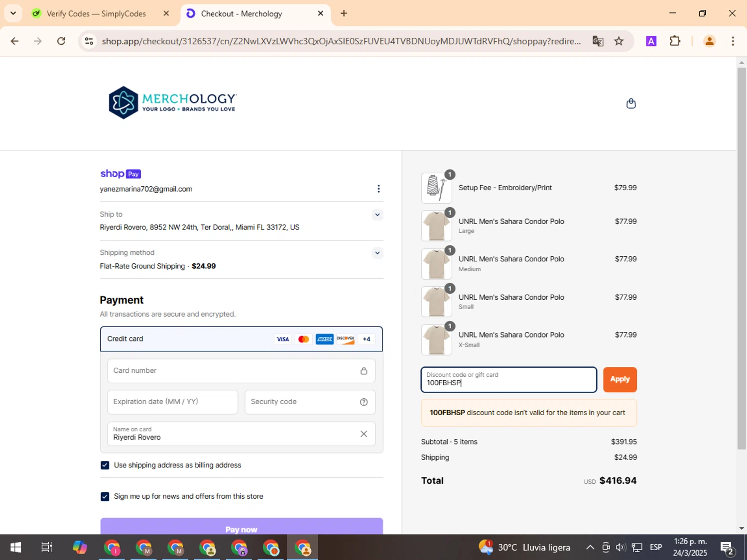This screenshot has width=747, height=560.
Task: Click the Subtotal $391.95 value
Action: (624, 442)
